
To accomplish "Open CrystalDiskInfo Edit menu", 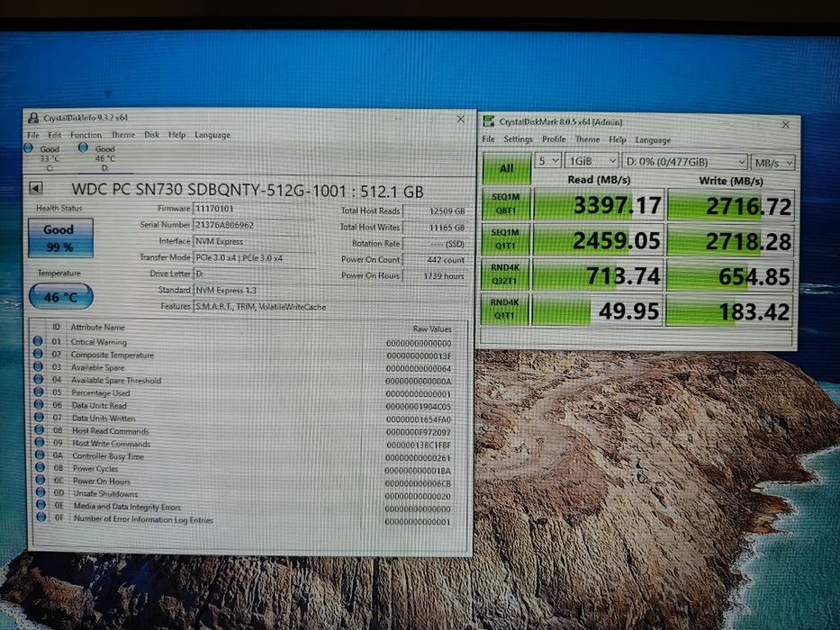I will point(55,135).
